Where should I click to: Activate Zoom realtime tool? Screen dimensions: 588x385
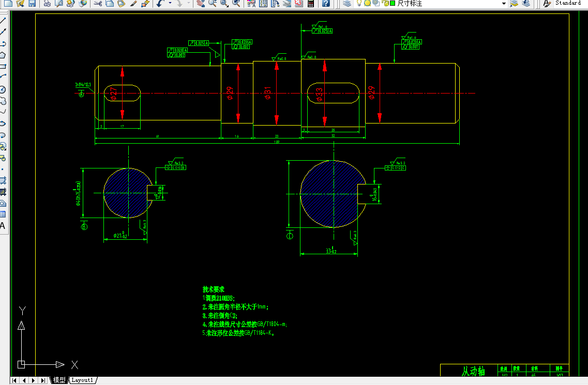coord(213,4)
